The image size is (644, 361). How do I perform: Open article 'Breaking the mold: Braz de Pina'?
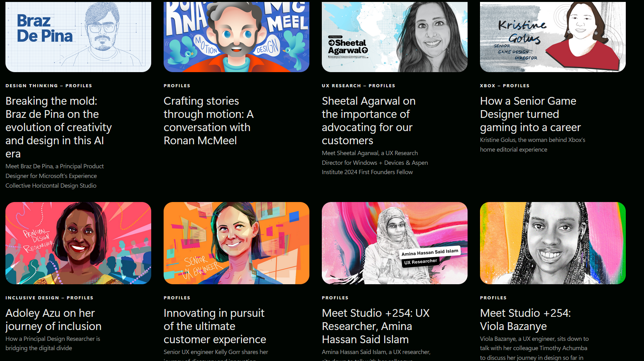click(x=59, y=127)
